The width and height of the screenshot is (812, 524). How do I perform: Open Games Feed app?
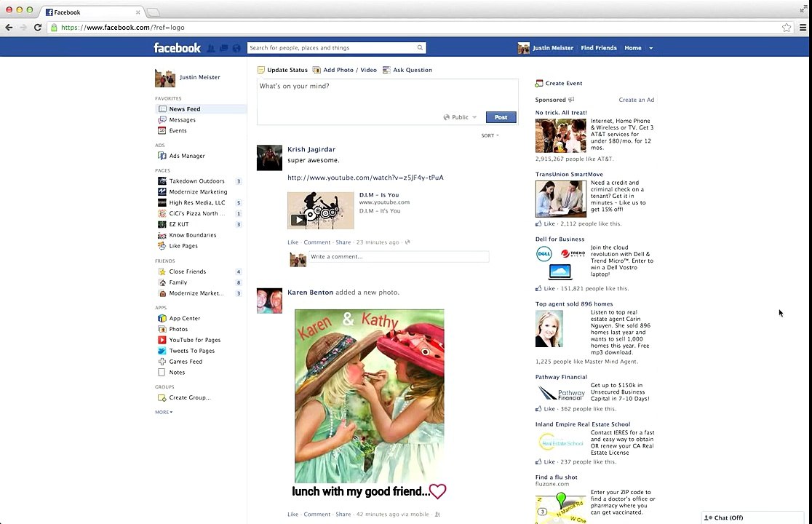tap(186, 362)
